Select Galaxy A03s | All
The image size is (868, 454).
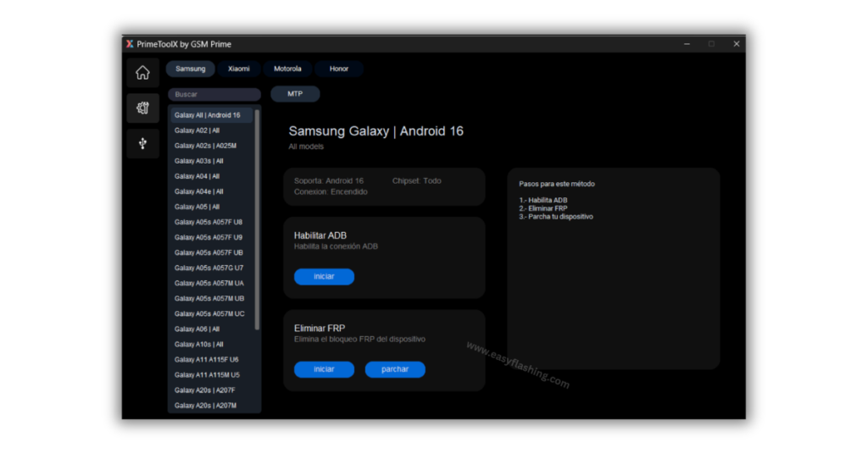[x=211, y=161]
